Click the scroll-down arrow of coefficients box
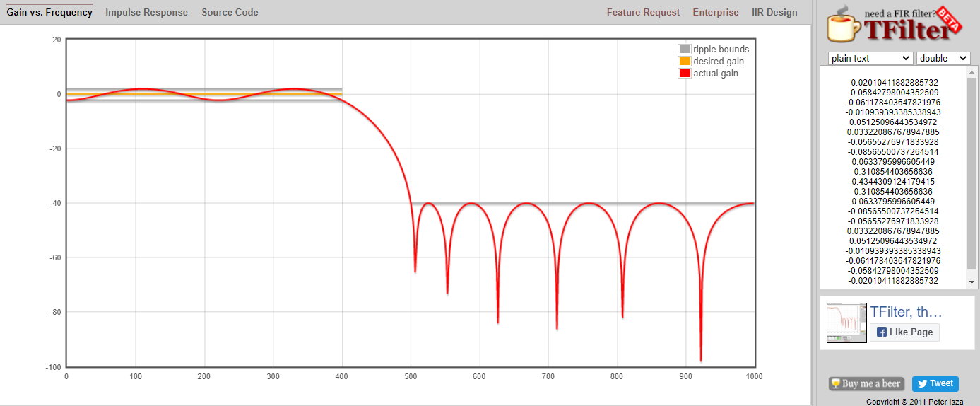 (972, 282)
